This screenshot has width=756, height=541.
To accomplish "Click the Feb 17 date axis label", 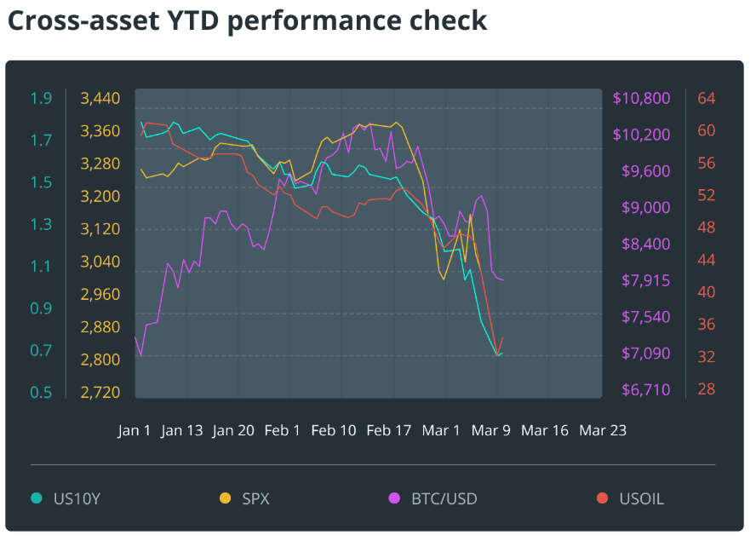I will pos(388,430).
